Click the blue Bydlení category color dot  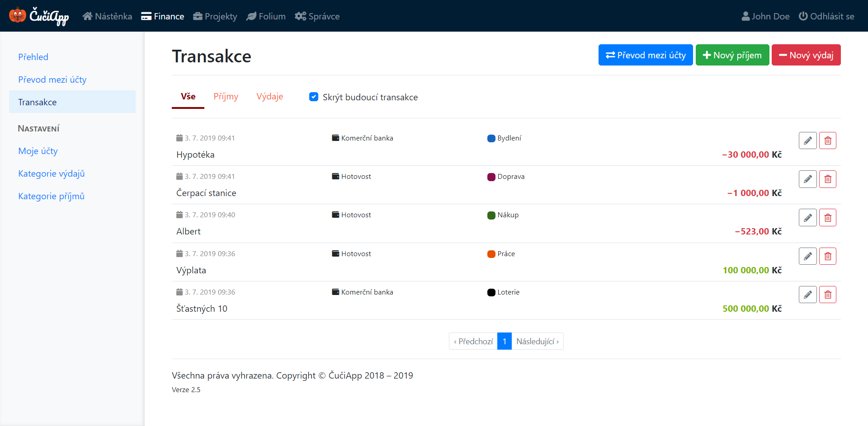tap(491, 138)
